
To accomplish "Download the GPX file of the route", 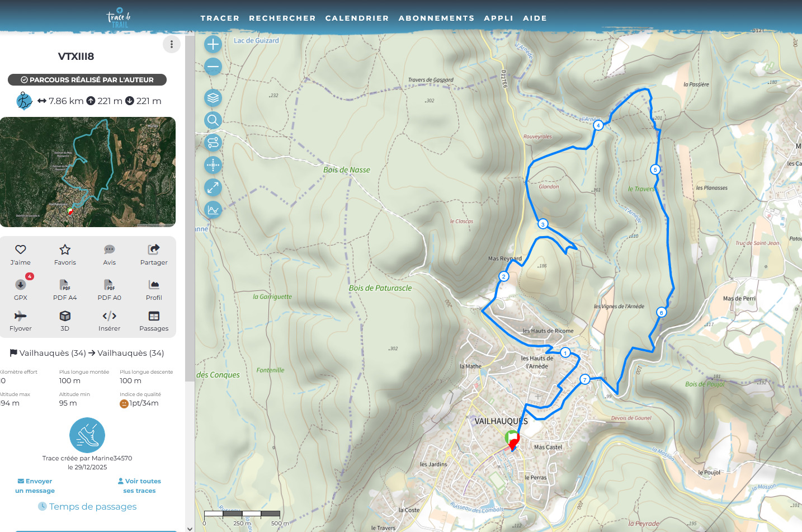I will (x=20, y=290).
